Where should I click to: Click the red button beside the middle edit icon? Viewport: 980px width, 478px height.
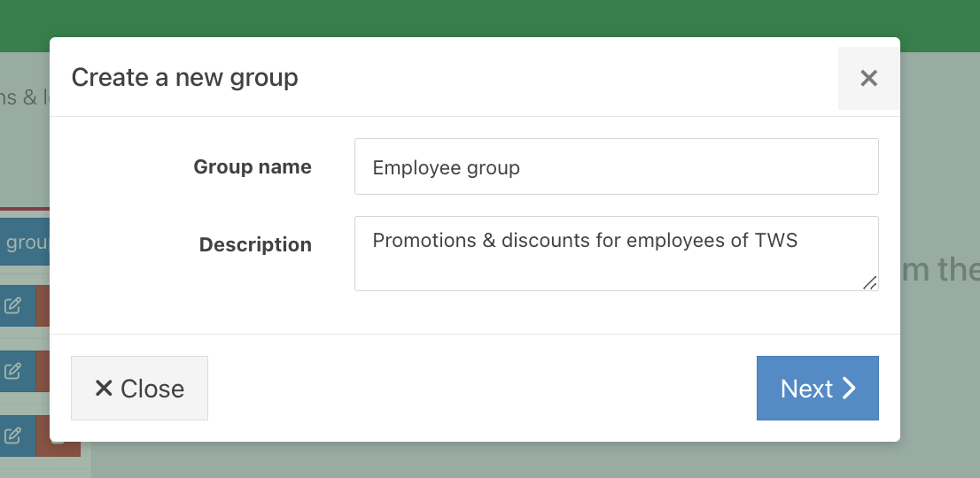(43, 371)
